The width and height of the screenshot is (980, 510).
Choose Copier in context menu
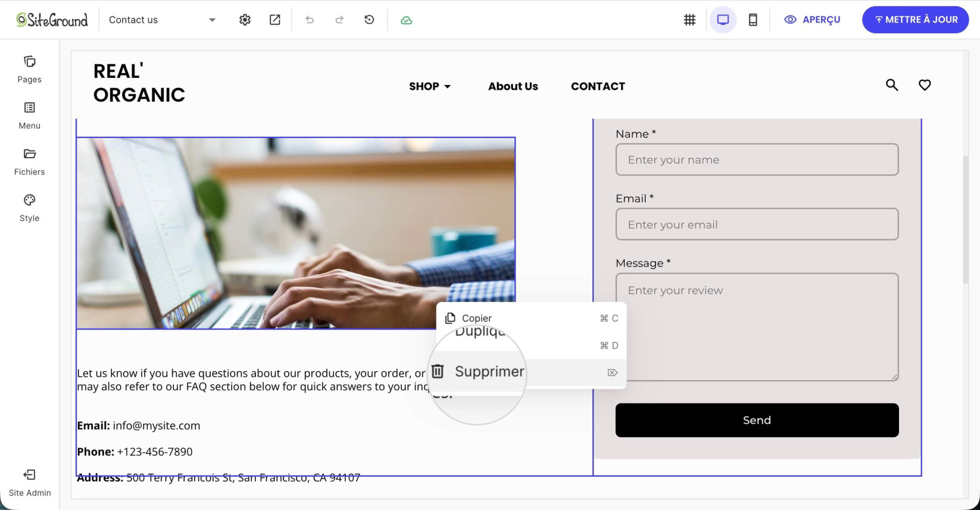531,318
